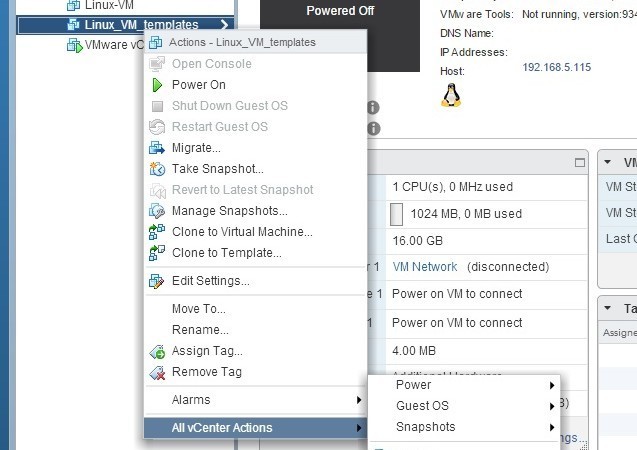This screenshot has width=637, height=450.
Task: Choose Assign Tag... menu entry
Action: 256,351
